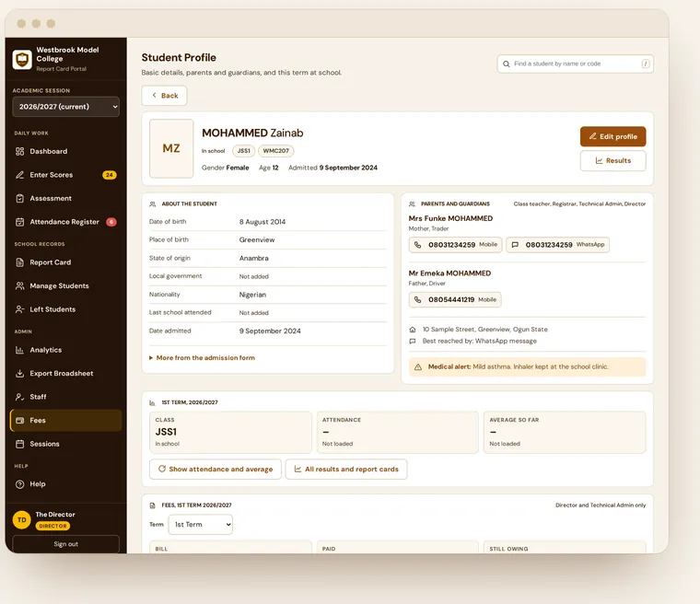Screen dimensions: 700x604
Task: Click the search magnifier icon
Action: point(507,64)
